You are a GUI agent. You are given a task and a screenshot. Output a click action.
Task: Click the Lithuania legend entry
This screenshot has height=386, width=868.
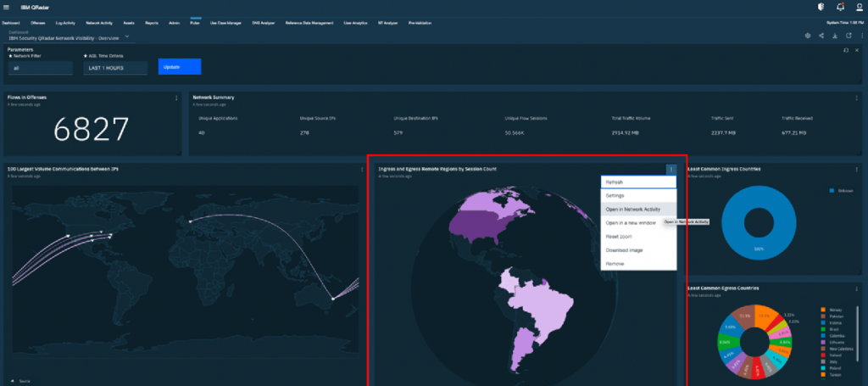click(834, 342)
